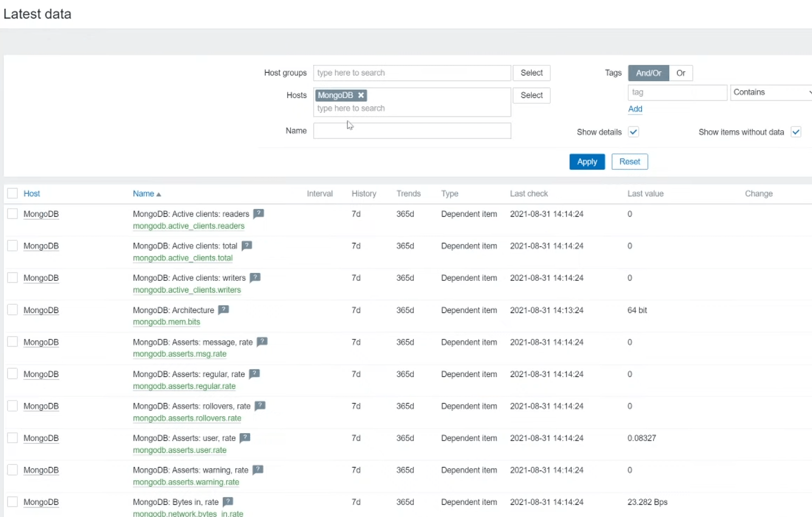Open mongodb.mem.bits item key link

click(x=166, y=322)
